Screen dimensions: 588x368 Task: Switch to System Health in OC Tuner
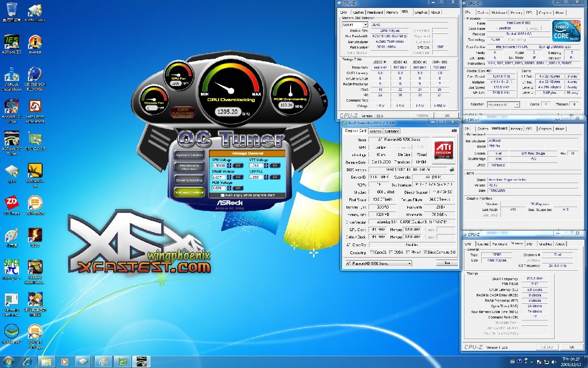click(189, 155)
